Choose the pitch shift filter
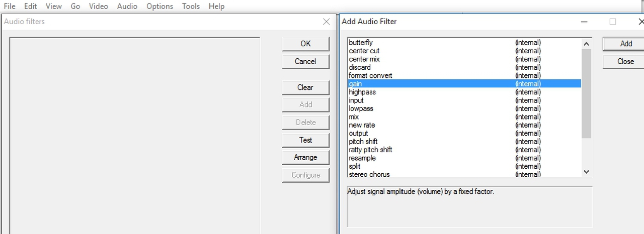This screenshot has width=644, height=234. pos(363,142)
